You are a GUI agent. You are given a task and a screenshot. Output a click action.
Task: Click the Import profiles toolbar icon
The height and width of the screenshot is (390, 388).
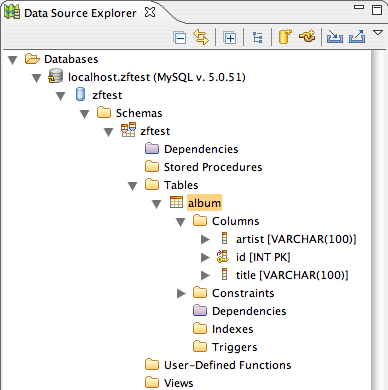click(x=334, y=36)
